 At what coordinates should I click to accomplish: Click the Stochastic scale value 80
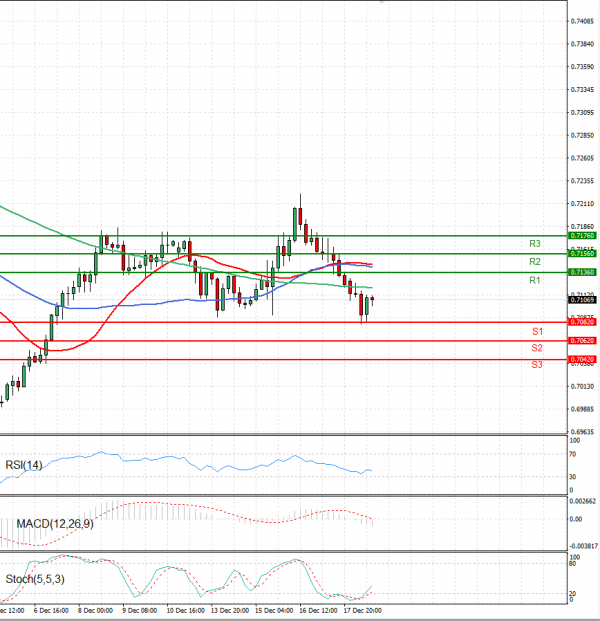(573, 564)
